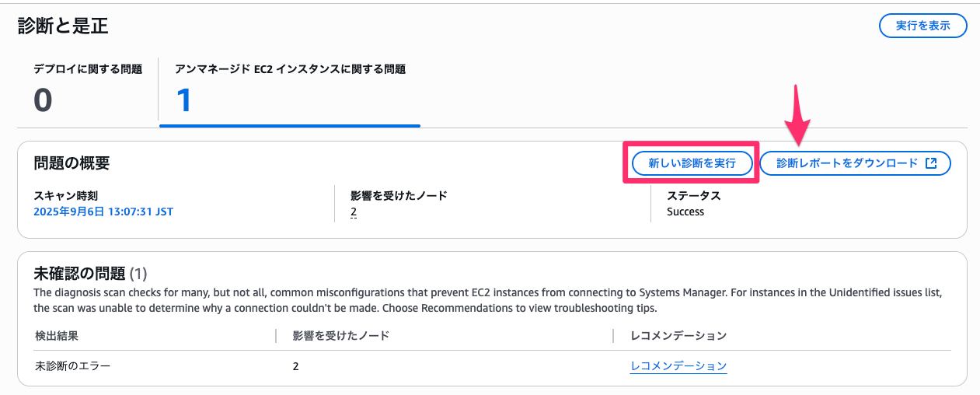The width and height of the screenshot is (980, 395).
Task: Click the external link icon on download button
Action: pyautogui.click(x=932, y=163)
